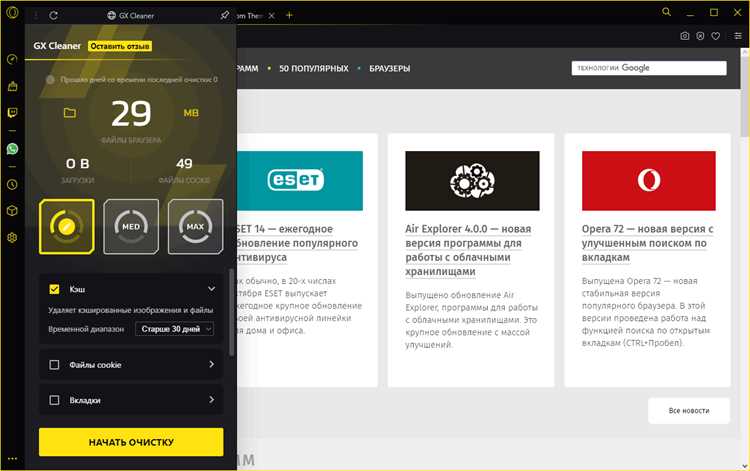Check the Файлы cookie checkbox
750x471 pixels.
coord(55,365)
